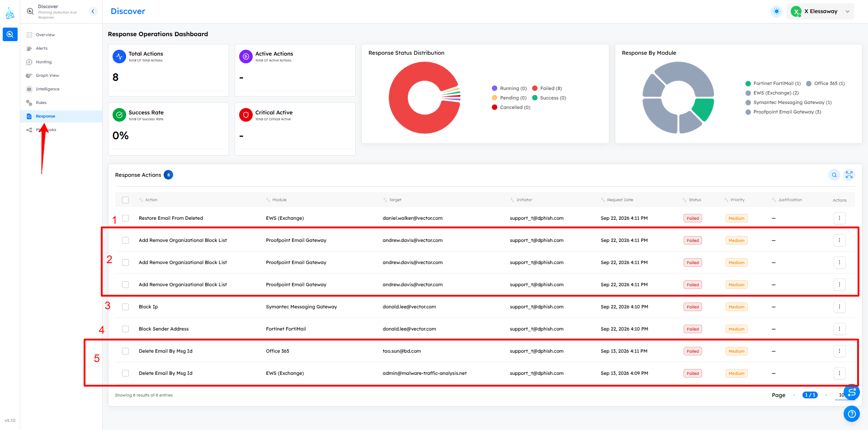Screen dimensions: 868x430
Task: Open the X Elessaway user dropdown
Action: click(x=820, y=11)
